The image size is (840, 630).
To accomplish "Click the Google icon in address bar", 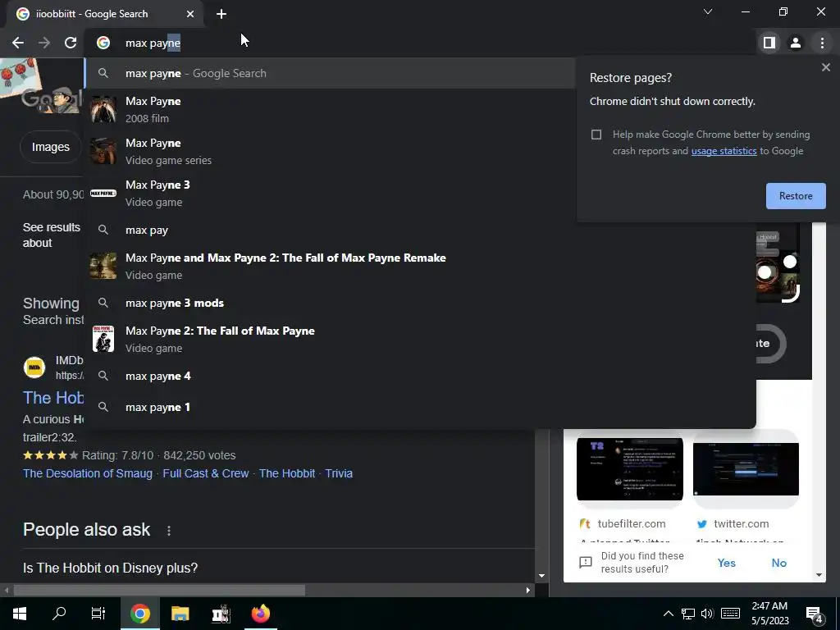I will click(x=103, y=43).
